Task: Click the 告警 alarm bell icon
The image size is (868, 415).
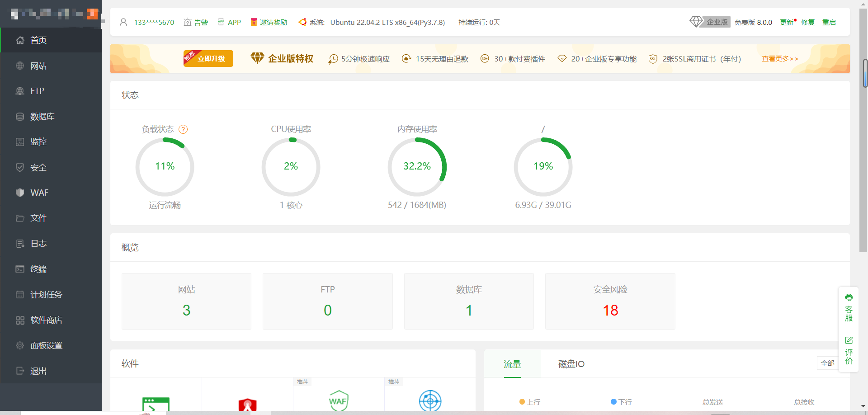Action: point(188,22)
